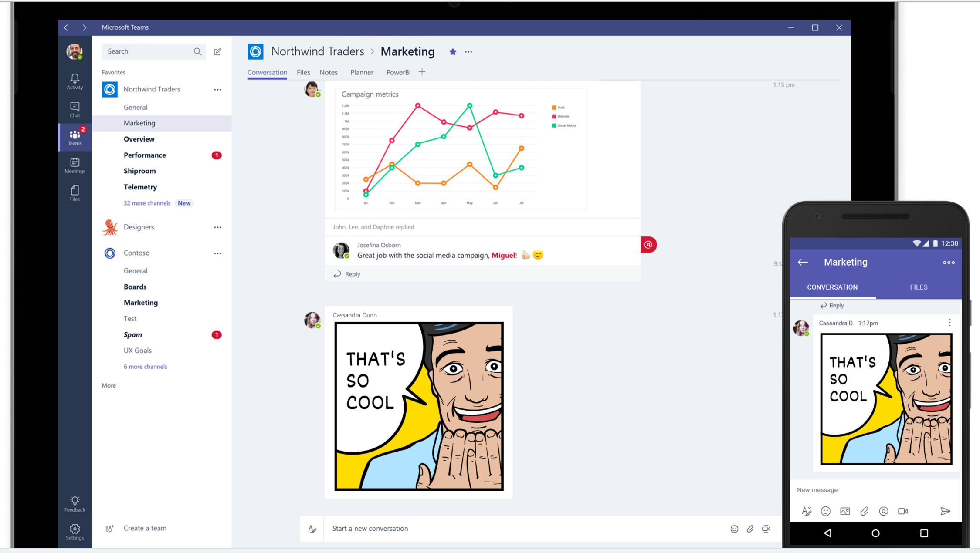Open emoji picker in desktop compose box

(734, 529)
